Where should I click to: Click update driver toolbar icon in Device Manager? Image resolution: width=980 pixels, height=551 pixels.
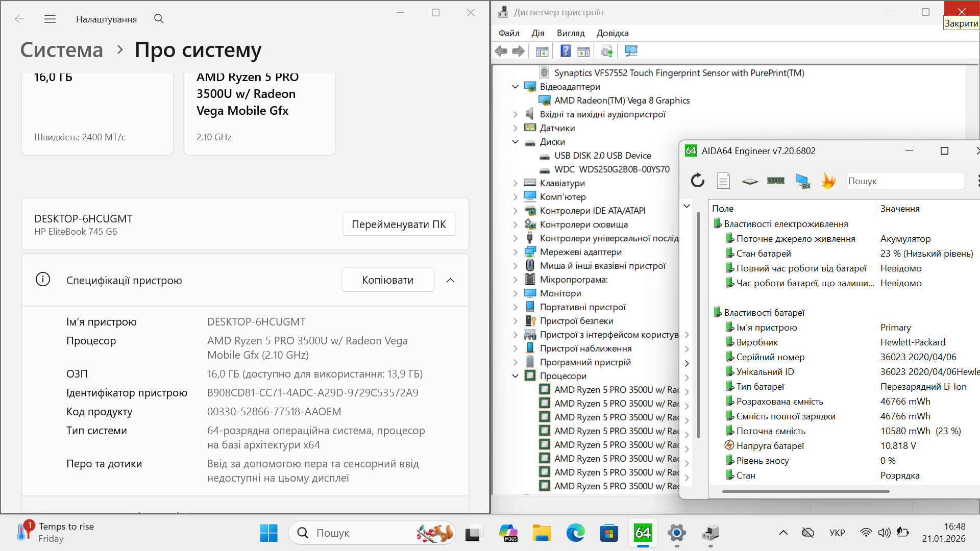pos(607,51)
